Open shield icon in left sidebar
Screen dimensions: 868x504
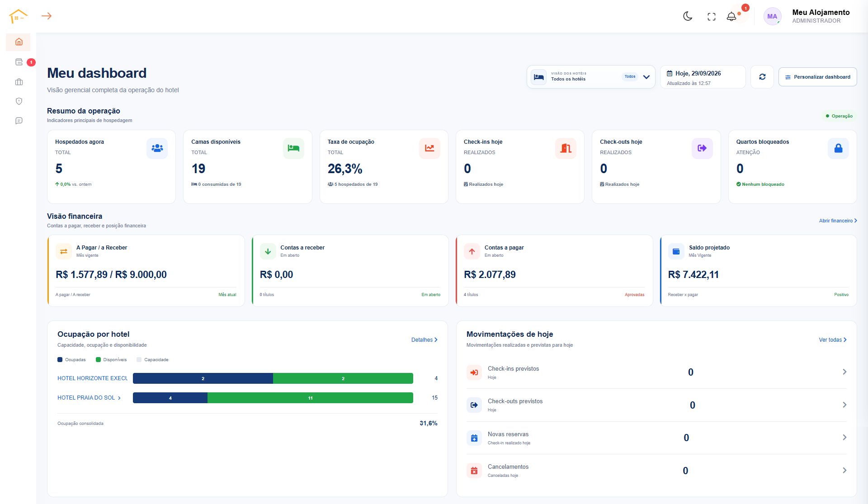[x=19, y=101]
